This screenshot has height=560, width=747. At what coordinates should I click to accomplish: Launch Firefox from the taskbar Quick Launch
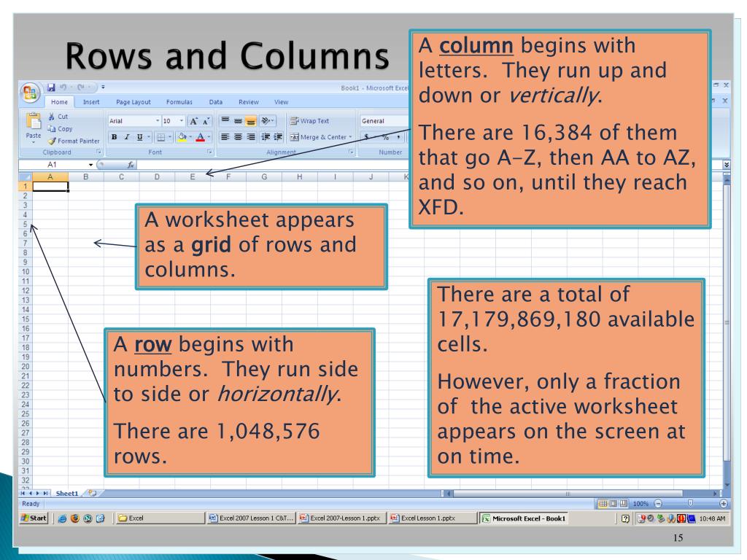[75, 518]
